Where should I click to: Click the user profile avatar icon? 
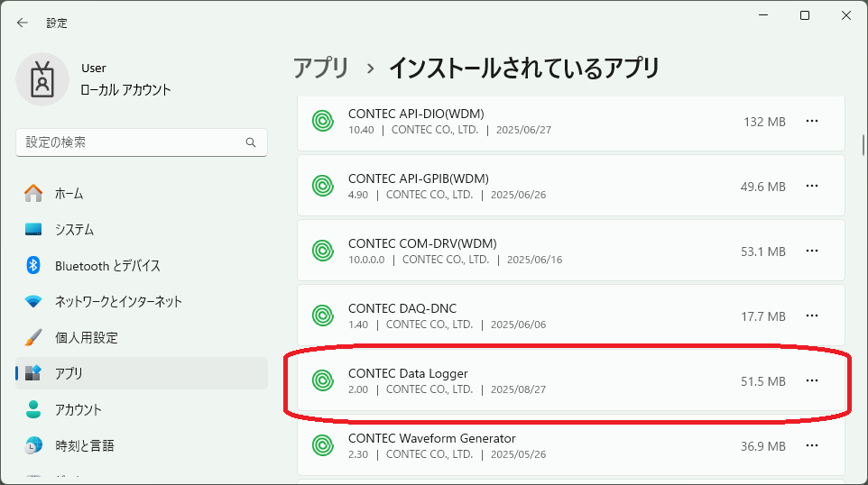coord(42,79)
